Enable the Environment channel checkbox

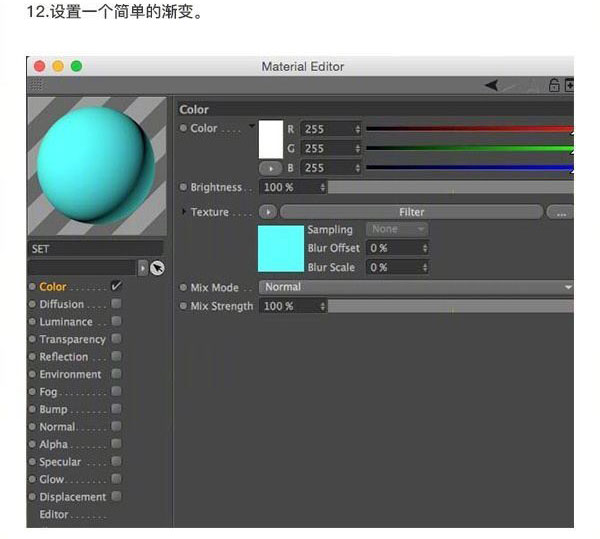[116, 374]
